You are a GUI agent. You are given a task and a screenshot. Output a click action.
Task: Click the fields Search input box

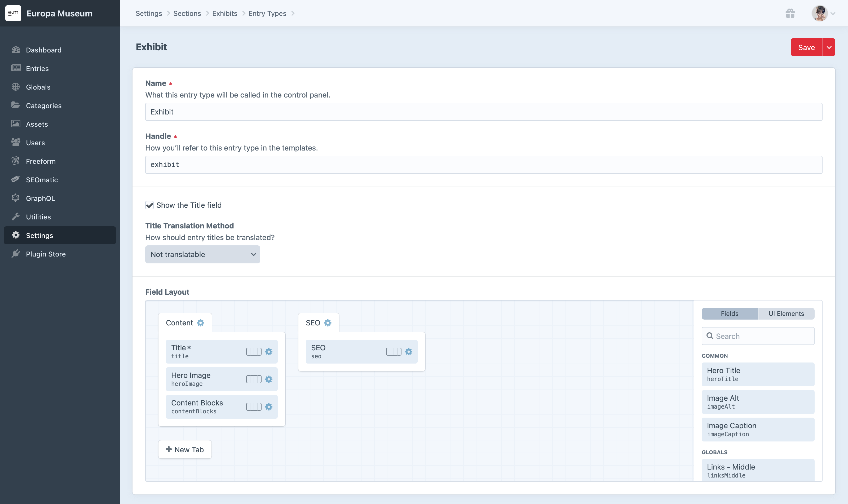(x=761, y=336)
